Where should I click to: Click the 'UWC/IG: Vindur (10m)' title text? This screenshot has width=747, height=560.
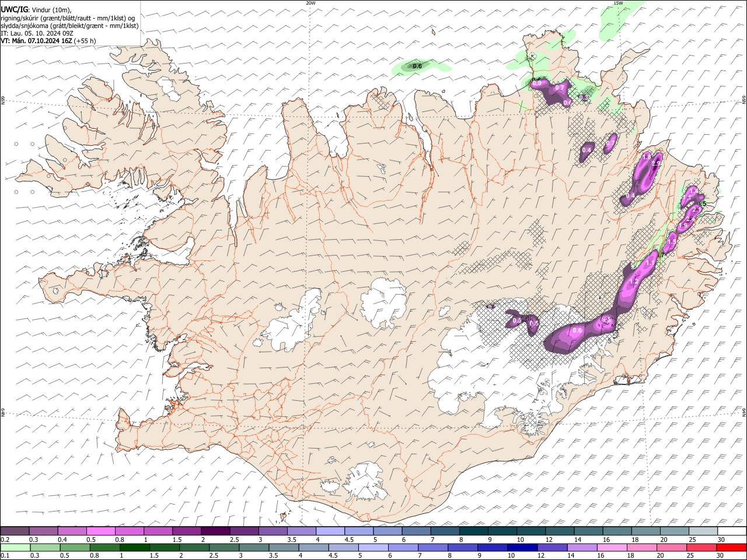pyautogui.click(x=36, y=10)
